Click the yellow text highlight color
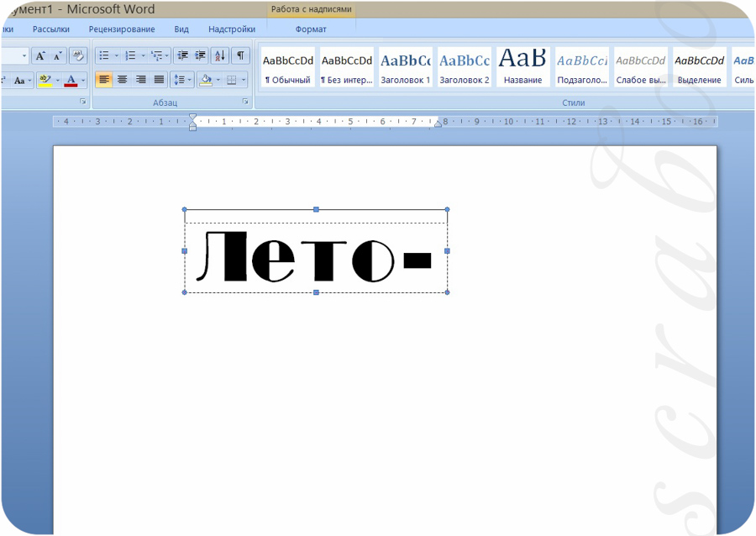The height and width of the screenshot is (536, 756). tap(45, 80)
